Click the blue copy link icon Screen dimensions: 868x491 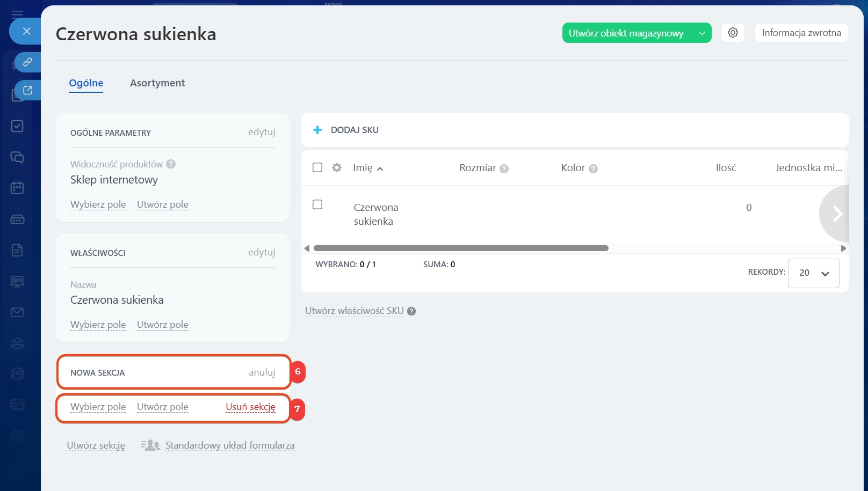[27, 62]
